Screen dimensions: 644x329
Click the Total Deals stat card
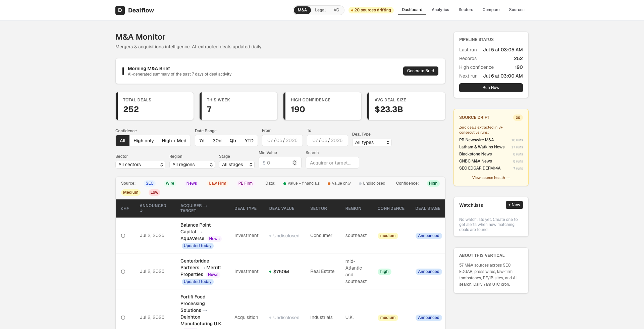point(155,106)
